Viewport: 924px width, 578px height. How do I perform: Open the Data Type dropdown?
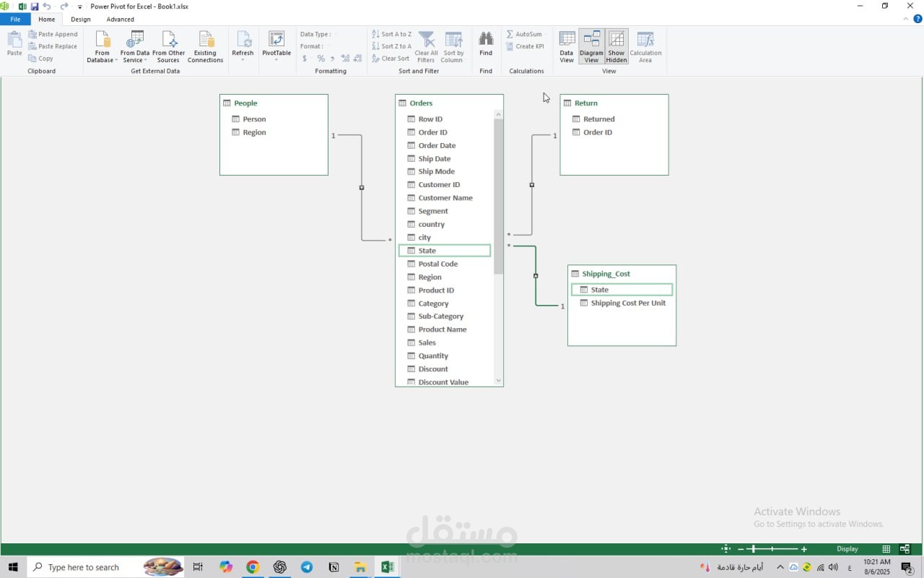[x=318, y=34]
